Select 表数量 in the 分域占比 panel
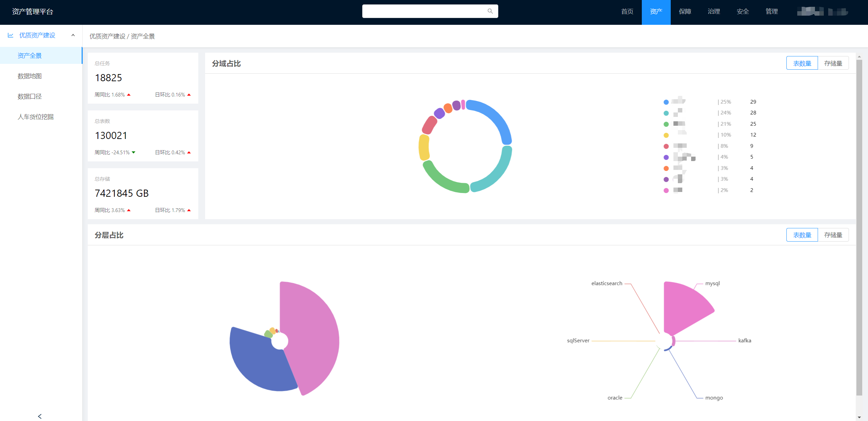Screen dimensions: 868x421 (802, 64)
